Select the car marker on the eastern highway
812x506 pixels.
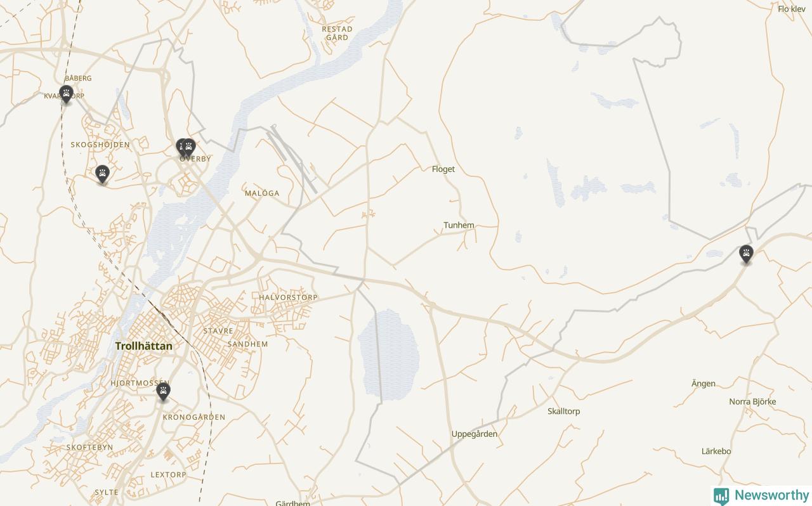pyautogui.click(x=746, y=255)
